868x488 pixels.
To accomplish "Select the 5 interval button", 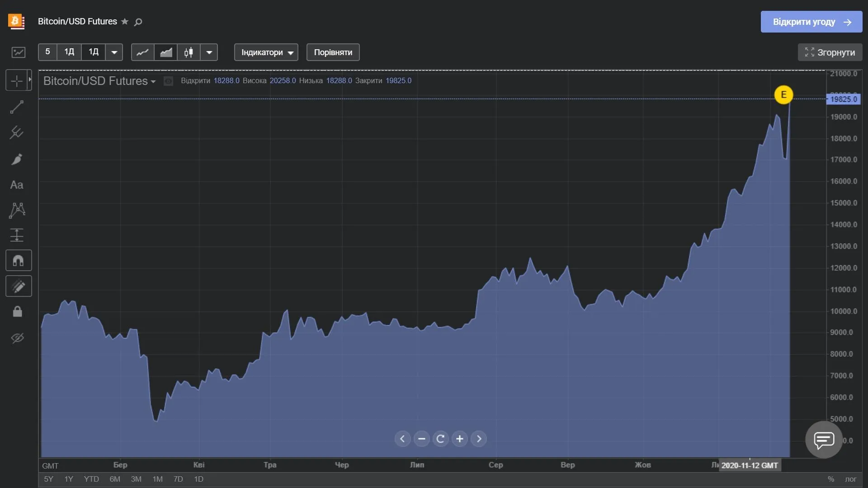I will tap(47, 52).
